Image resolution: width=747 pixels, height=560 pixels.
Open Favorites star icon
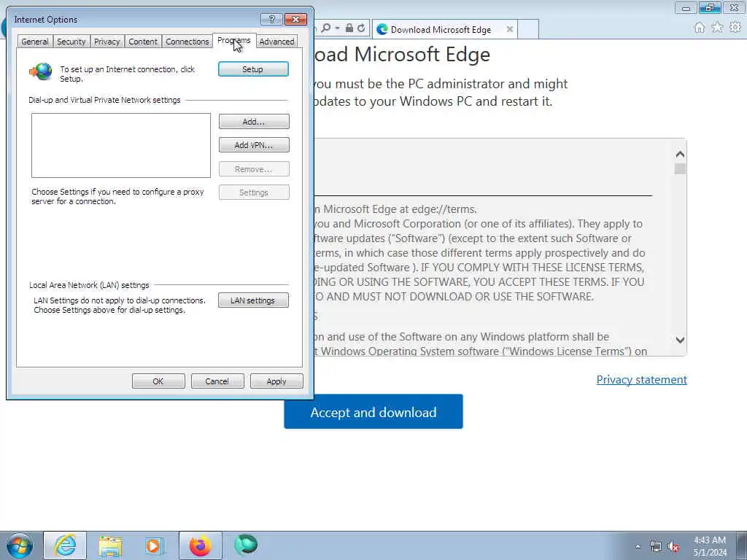tap(717, 28)
